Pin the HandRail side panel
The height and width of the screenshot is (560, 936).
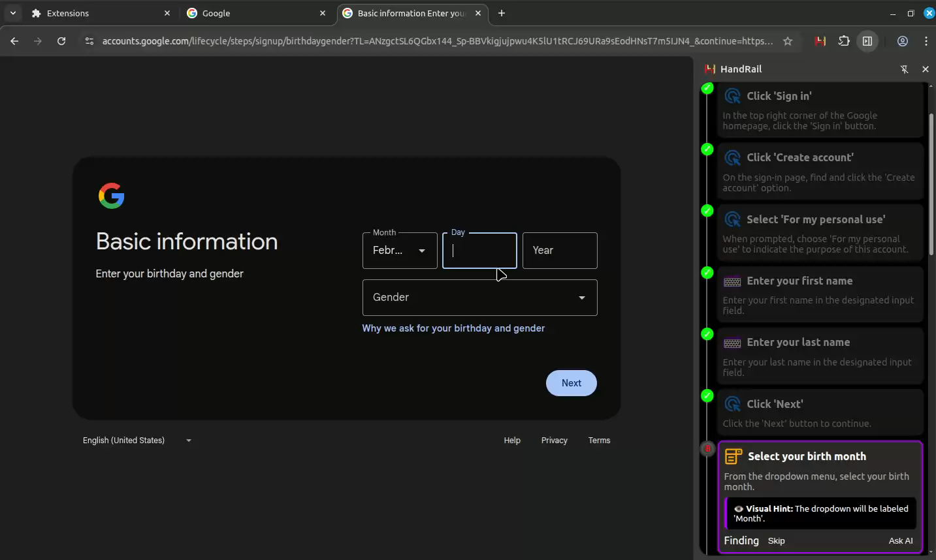pos(905,69)
